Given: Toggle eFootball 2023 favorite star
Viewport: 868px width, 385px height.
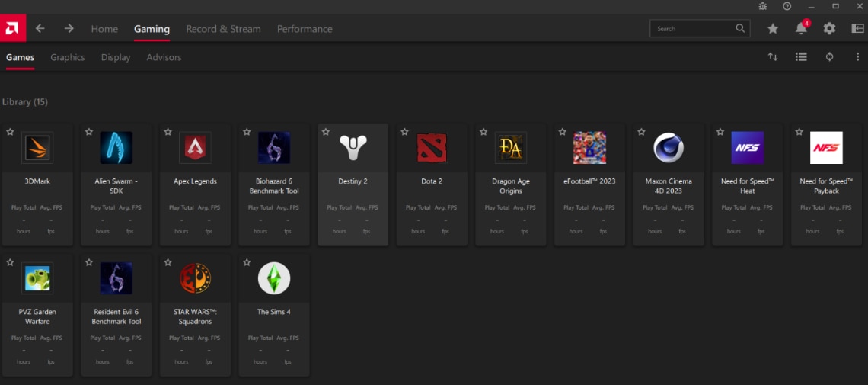Looking at the screenshot, I should pyautogui.click(x=563, y=132).
